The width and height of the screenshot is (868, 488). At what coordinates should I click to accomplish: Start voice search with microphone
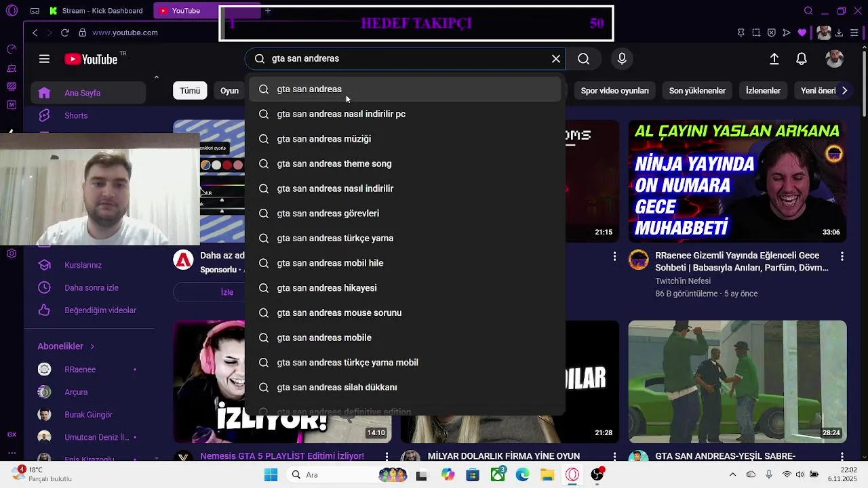tap(622, 59)
